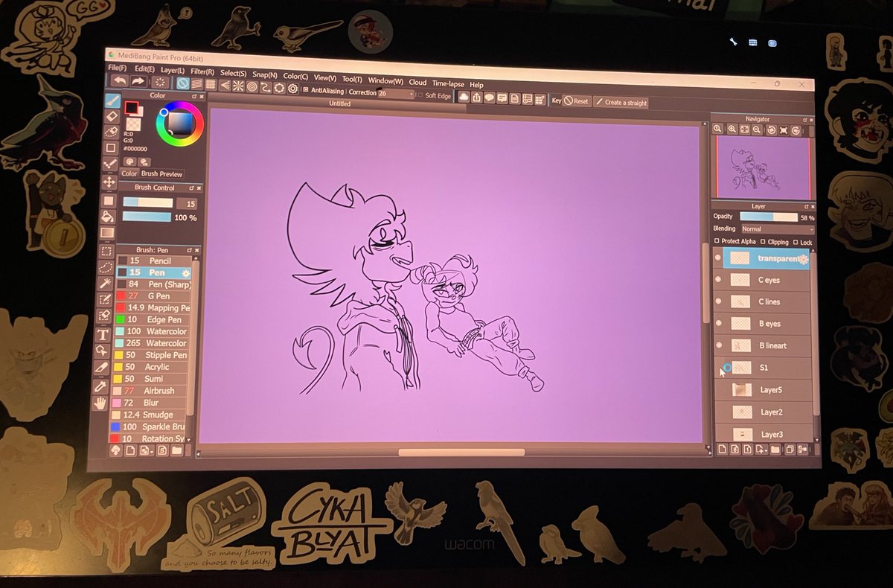893x588 pixels.
Task: Hide the C lines layer
Action: click(x=718, y=301)
